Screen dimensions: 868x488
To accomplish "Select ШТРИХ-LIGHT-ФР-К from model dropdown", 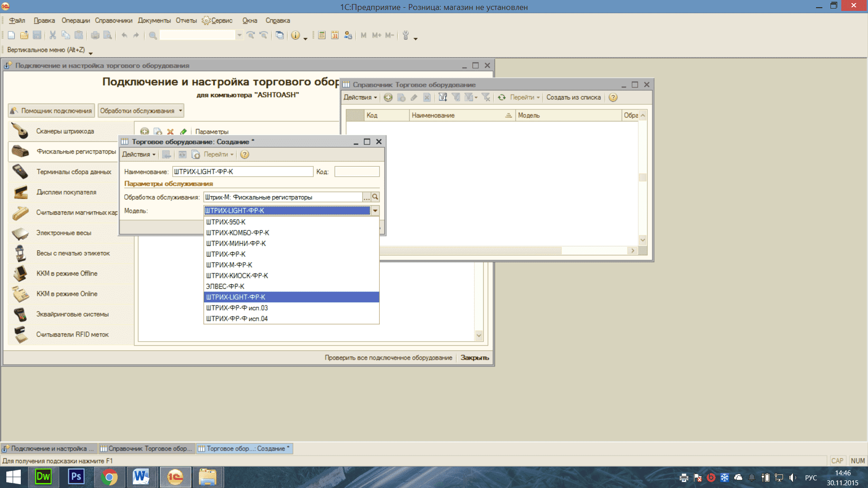I will point(290,297).
